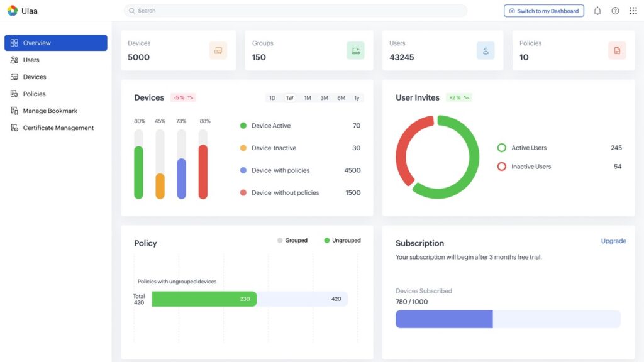Select the 1D time range option

click(272, 98)
